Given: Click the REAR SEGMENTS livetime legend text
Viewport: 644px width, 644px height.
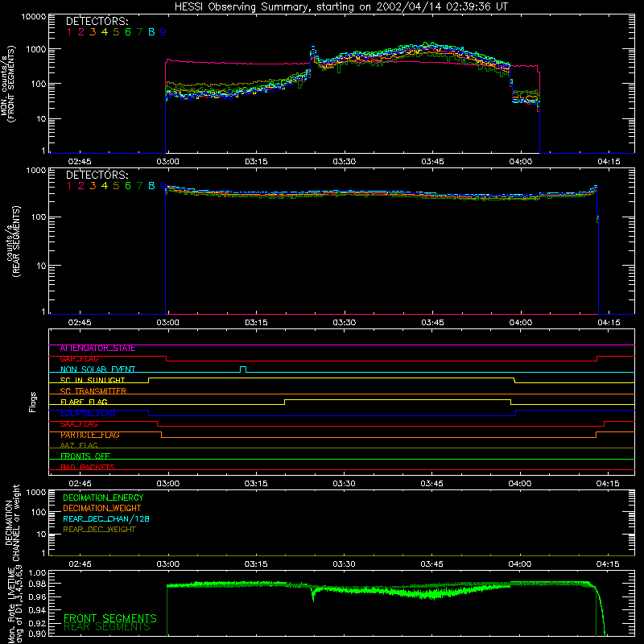Looking at the screenshot, I should [107, 627].
